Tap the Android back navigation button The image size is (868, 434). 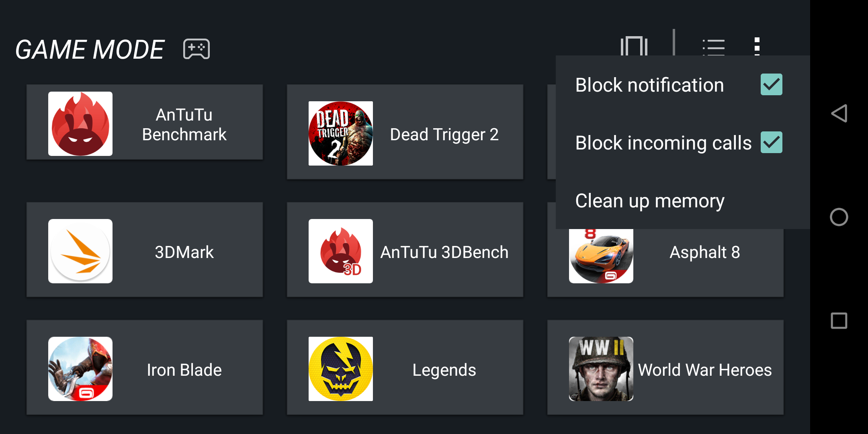[x=839, y=113]
